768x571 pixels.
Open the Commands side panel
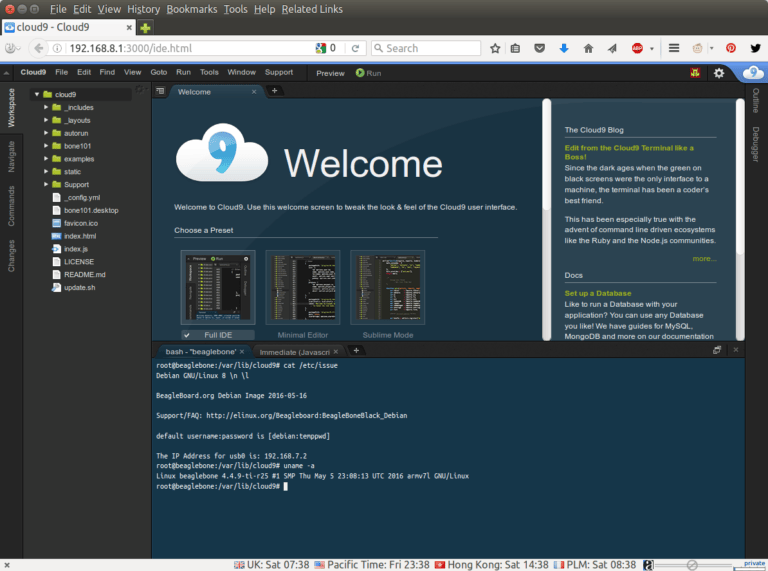11,206
